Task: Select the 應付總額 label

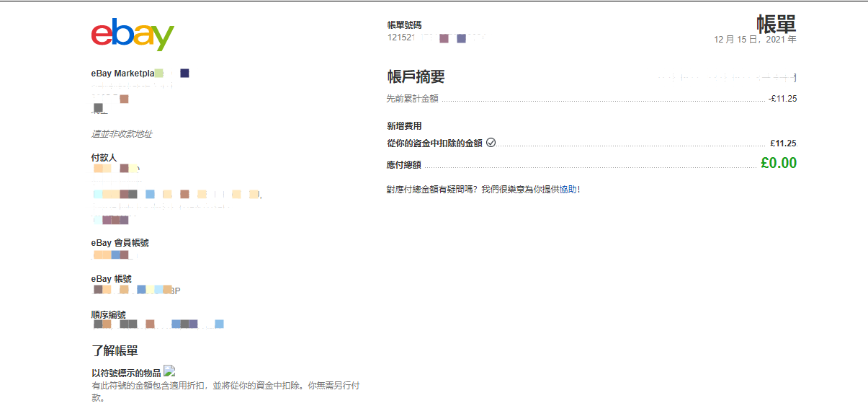Action: click(x=404, y=165)
